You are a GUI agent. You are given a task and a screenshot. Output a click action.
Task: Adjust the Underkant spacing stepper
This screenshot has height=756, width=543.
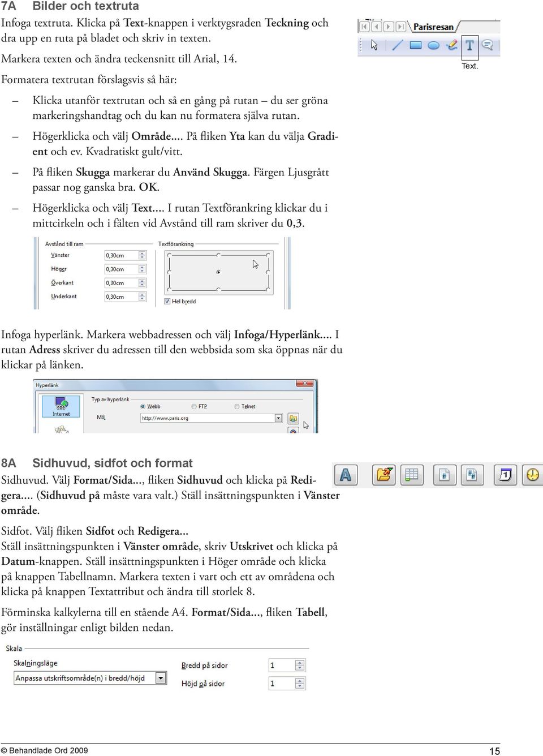[x=143, y=297]
